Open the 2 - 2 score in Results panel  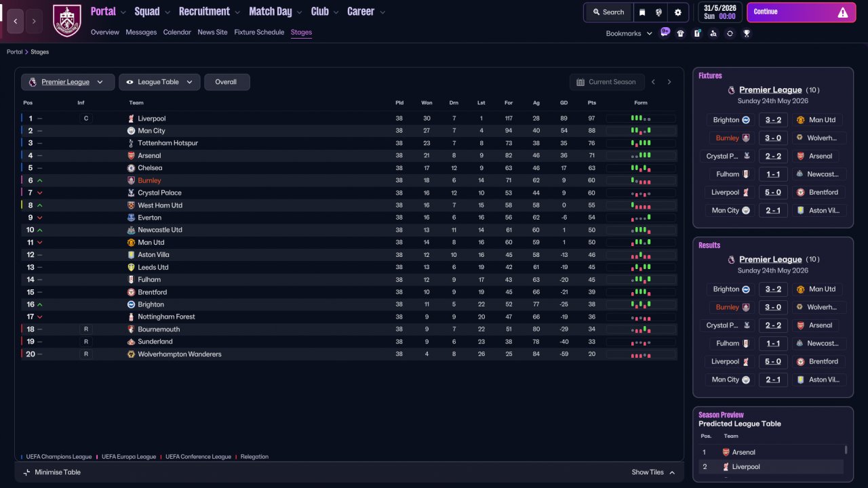tap(773, 325)
